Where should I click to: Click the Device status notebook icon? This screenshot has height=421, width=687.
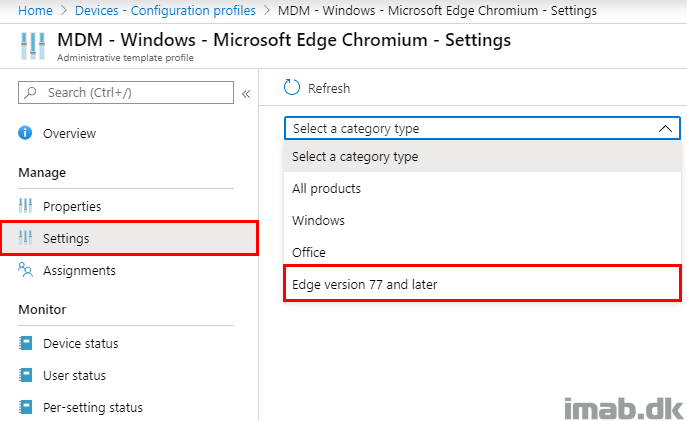click(x=25, y=343)
